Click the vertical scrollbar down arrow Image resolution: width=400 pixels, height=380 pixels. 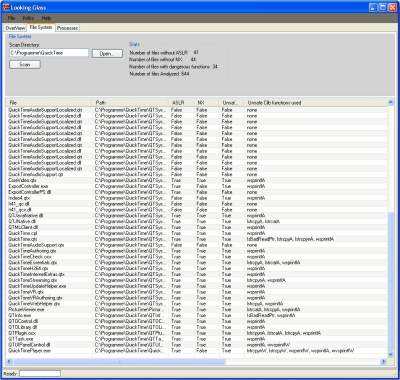(390, 354)
